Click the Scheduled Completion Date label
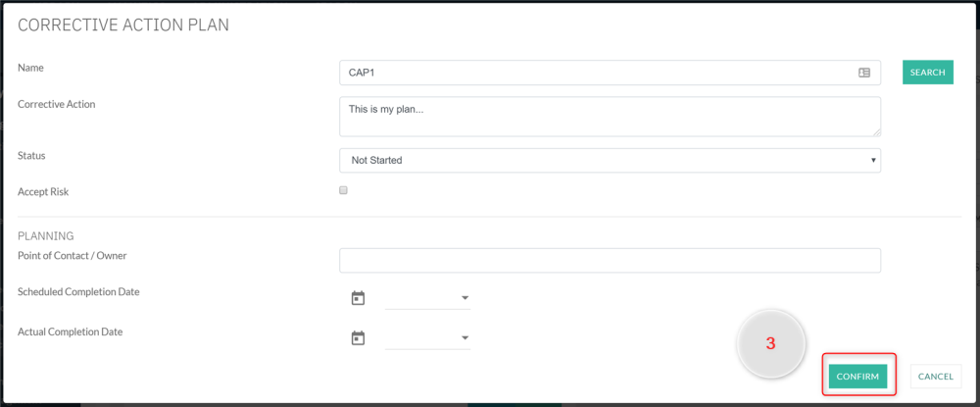Viewport: 980px width, 407px height. 78,292
